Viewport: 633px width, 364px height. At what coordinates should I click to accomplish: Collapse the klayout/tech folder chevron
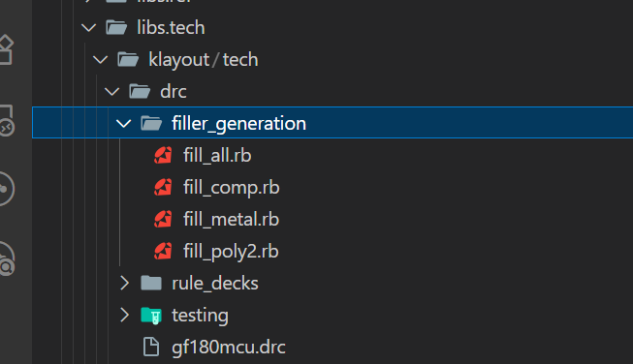coord(100,60)
